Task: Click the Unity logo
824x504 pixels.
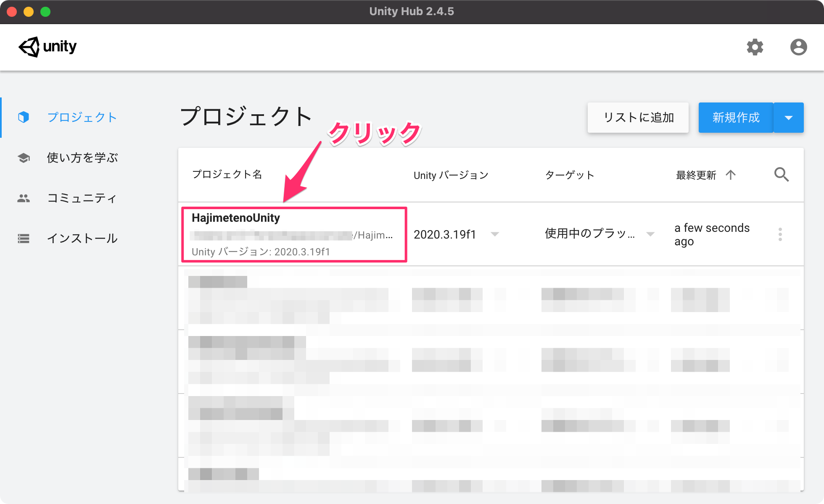Action: [x=48, y=47]
